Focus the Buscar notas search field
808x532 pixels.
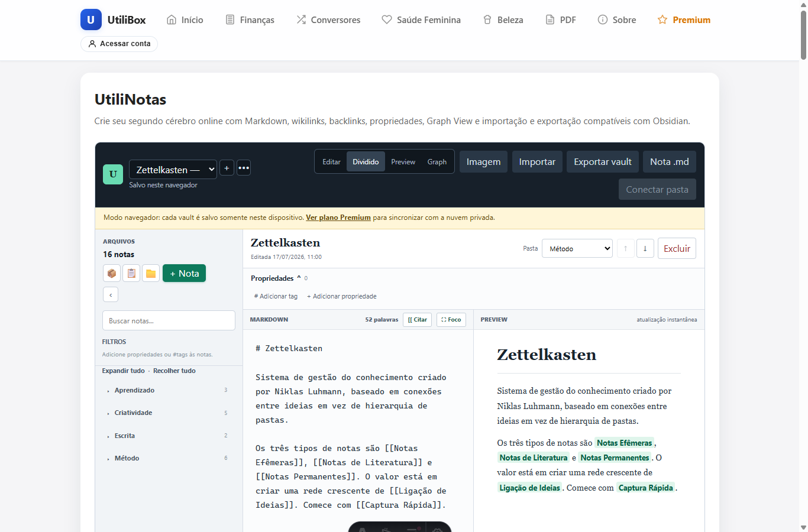click(x=169, y=320)
